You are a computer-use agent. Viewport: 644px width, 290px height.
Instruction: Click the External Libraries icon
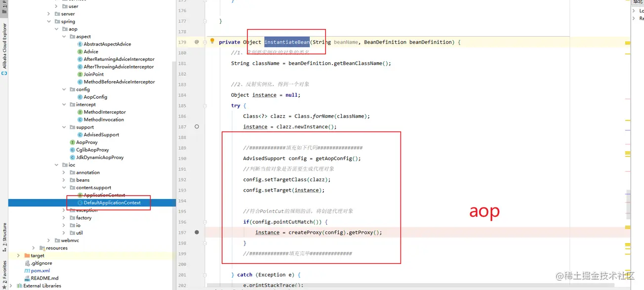pyautogui.click(x=19, y=286)
